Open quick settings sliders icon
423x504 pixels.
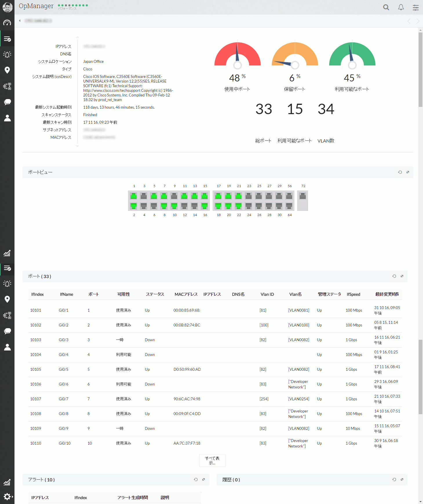tap(416, 8)
